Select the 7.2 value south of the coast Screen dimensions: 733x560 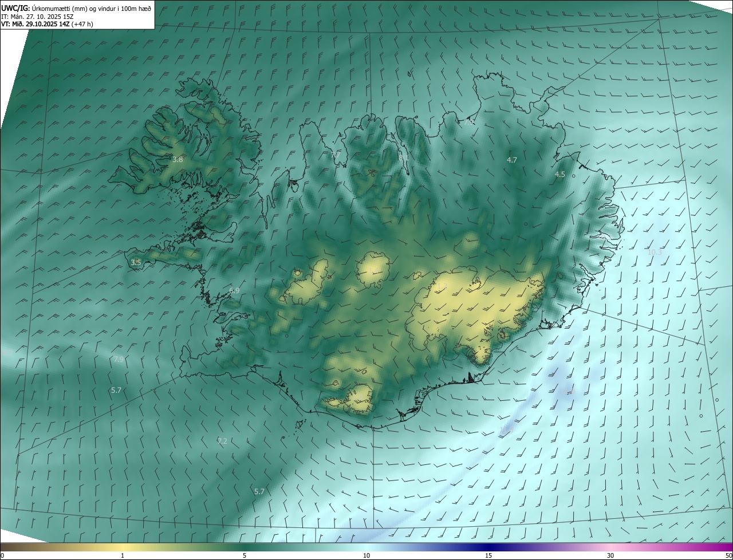coord(222,441)
